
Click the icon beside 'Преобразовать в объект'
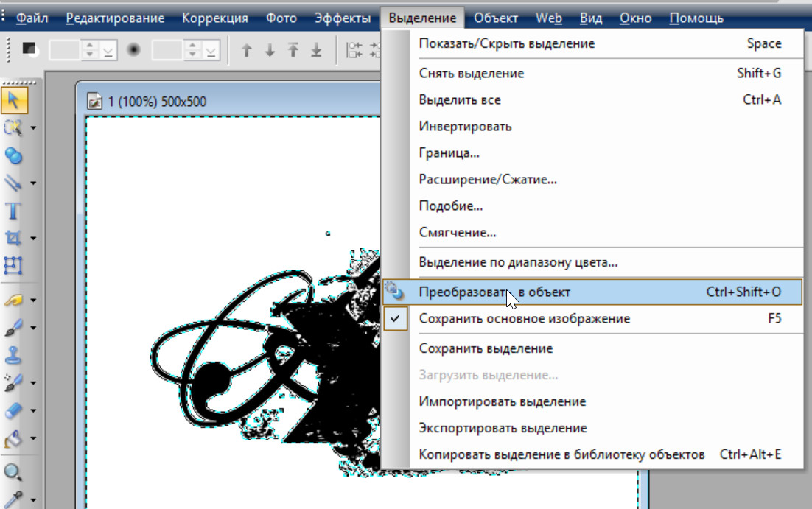(x=395, y=292)
